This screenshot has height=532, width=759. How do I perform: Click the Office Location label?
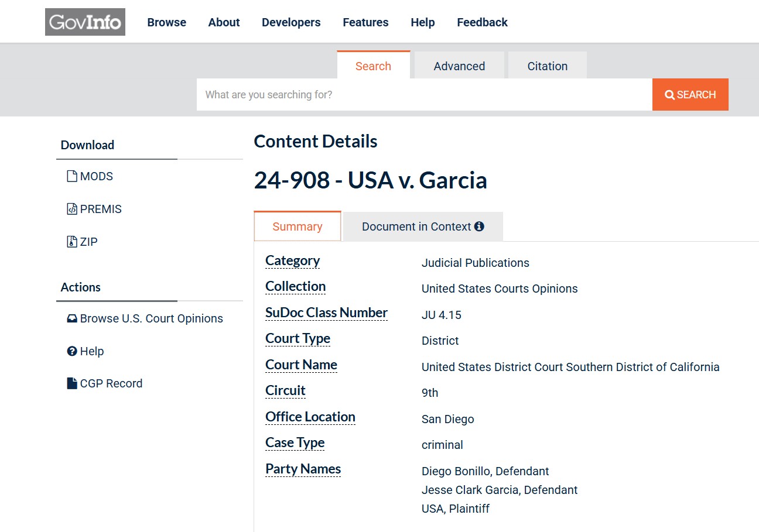pos(310,417)
